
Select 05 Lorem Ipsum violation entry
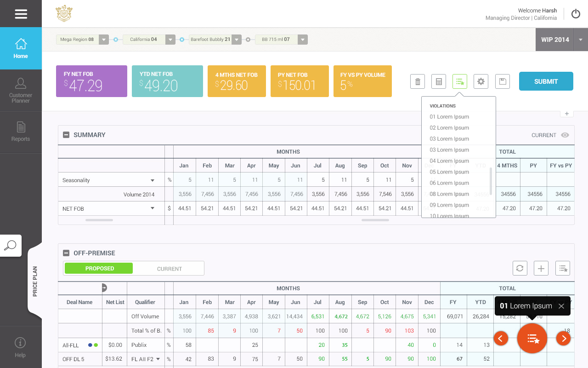click(449, 172)
